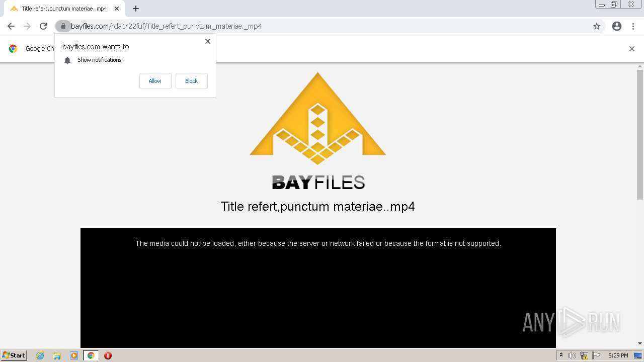Click the BayFiles logo image
This screenshot has width=644, height=362.
pos(318,131)
